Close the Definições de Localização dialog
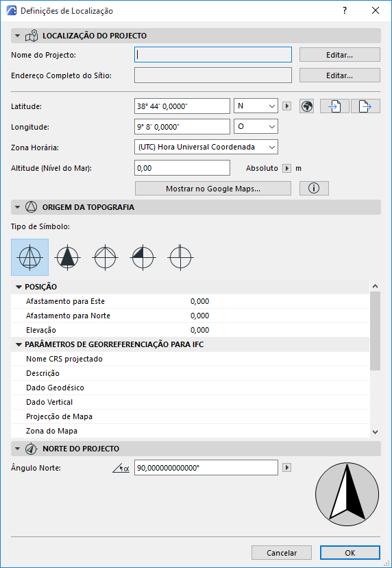Screen dimensions: 392x568 [376, 10]
